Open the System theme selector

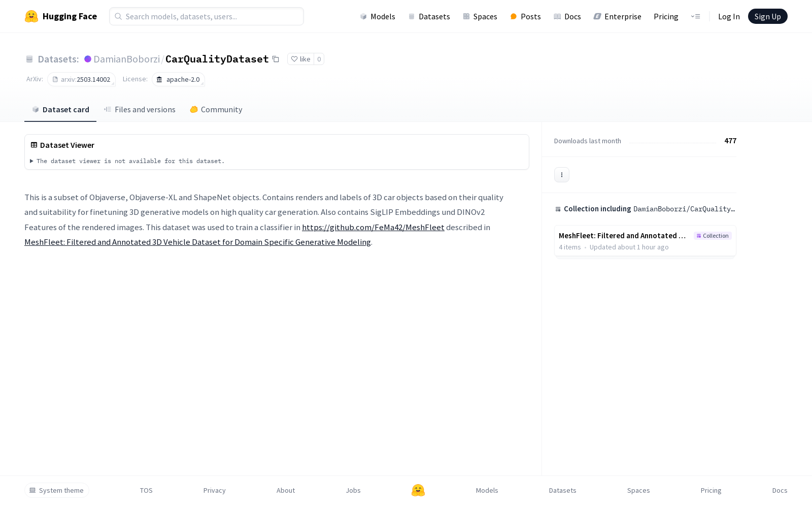click(x=57, y=490)
